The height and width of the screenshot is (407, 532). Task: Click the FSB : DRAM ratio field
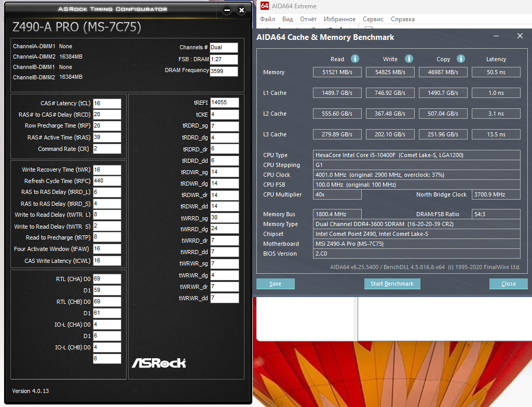click(224, 59)
